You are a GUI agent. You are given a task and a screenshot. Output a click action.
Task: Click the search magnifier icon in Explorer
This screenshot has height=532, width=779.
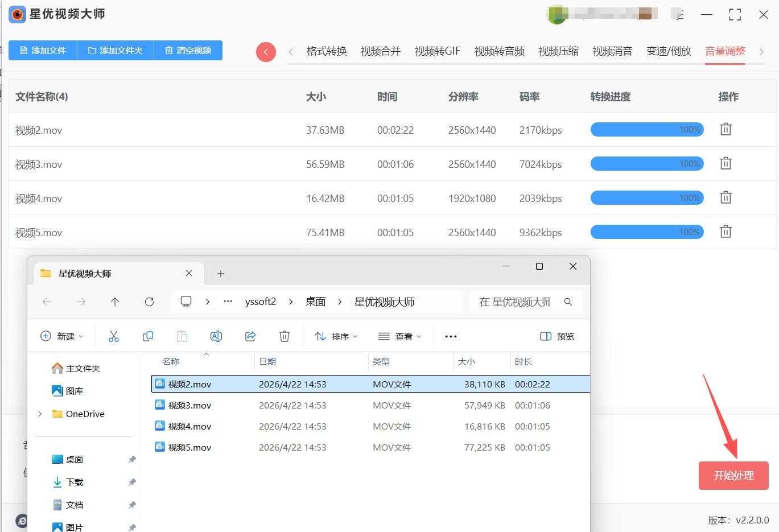coord(568,302)
